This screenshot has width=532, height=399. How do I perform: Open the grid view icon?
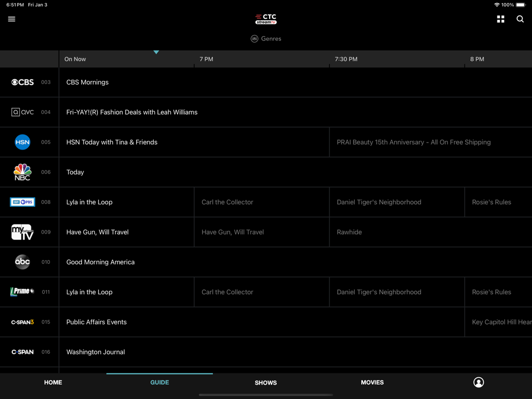coord(501,19)
